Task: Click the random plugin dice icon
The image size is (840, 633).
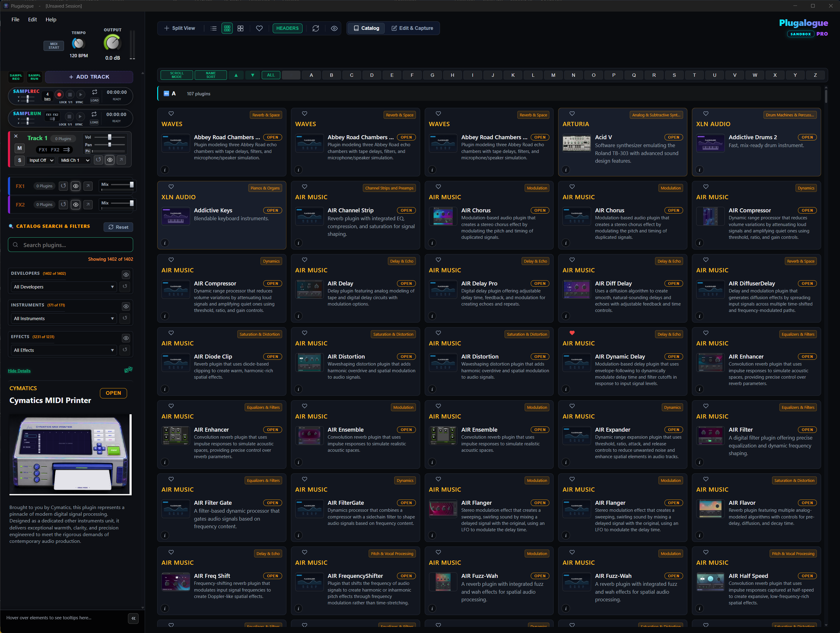Action: click(128, 370)
